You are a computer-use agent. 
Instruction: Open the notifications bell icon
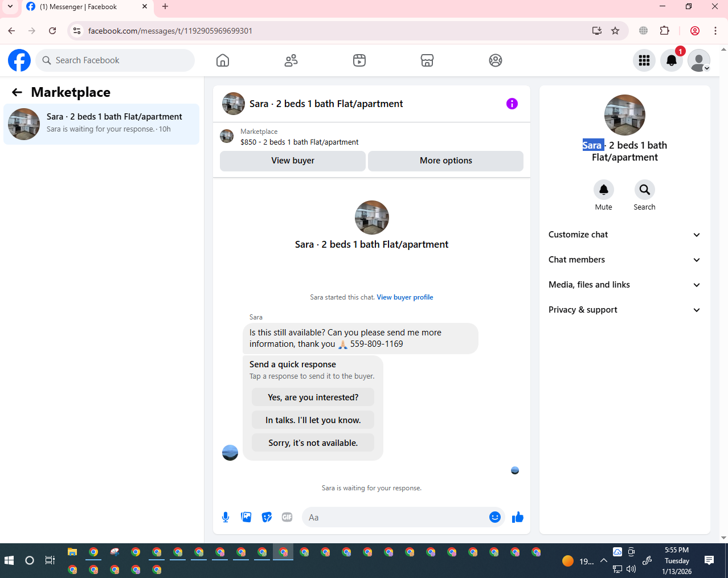point(672,60)
